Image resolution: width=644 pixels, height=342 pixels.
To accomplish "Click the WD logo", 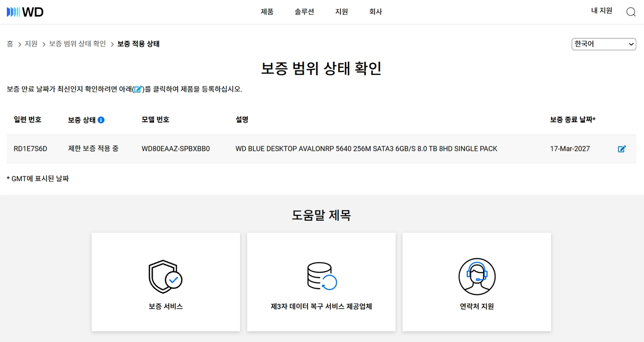I will 25,12.
